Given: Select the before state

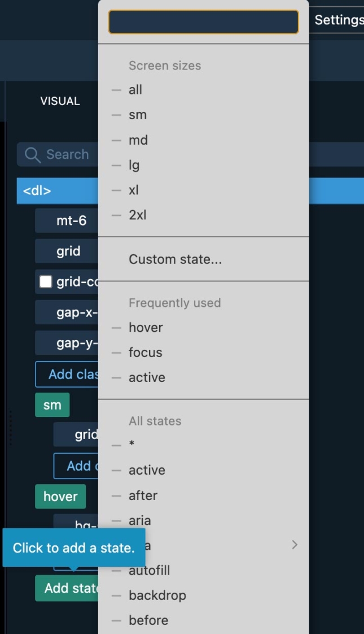Looking at the screenshot, I should (x=148, y=620).
